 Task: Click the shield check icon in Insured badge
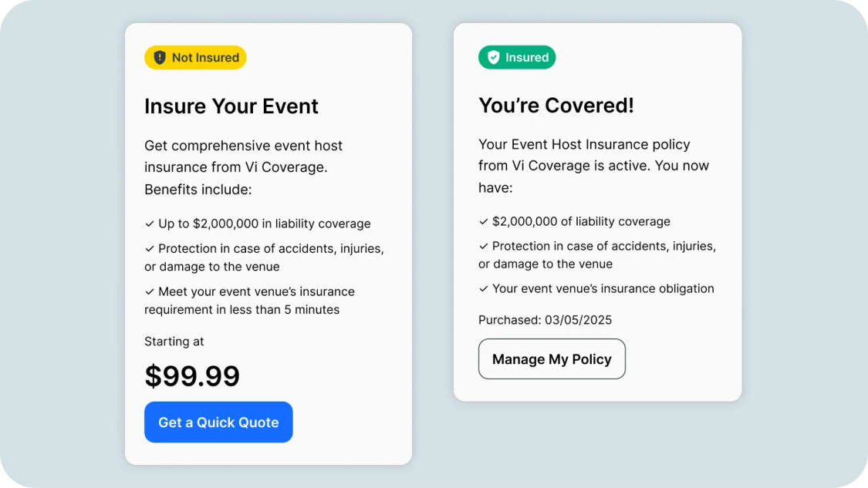point(494,57)
